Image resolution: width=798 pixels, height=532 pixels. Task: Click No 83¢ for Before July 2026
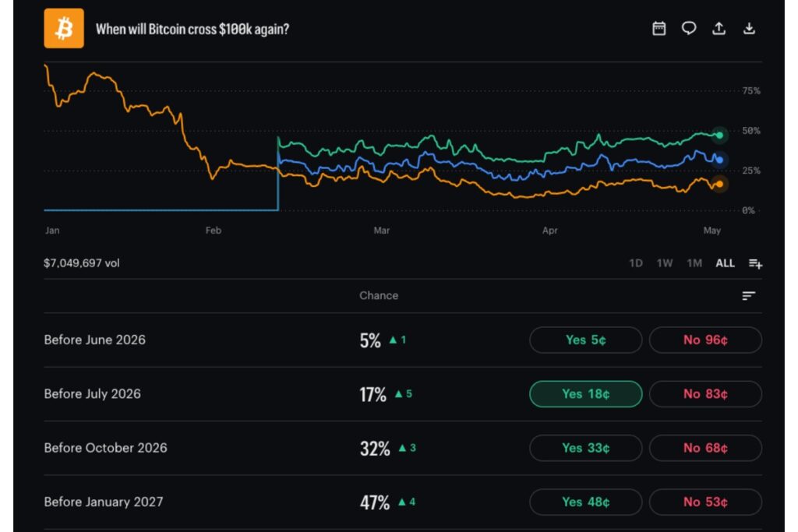click(705, 393)
